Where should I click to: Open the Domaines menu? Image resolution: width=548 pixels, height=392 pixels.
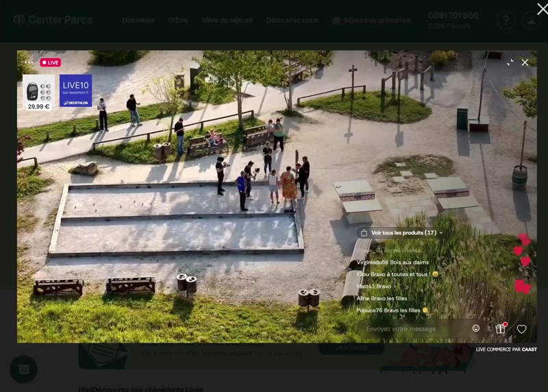(x=138, y=21)
